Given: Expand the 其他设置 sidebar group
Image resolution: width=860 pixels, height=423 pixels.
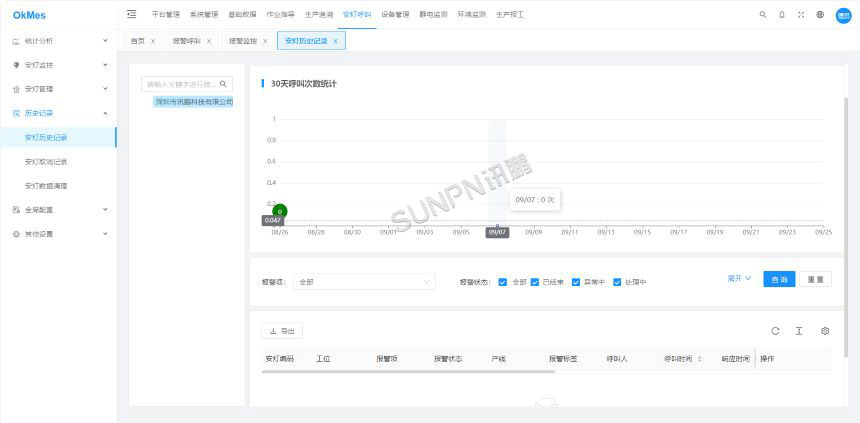Looking at the screenshot, I should click(x=105, y=234).
